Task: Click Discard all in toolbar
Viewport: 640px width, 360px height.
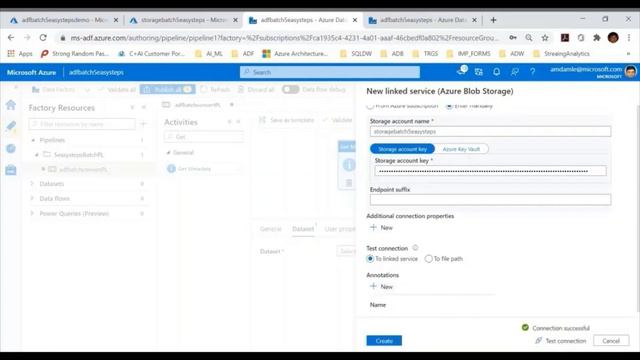Action: point(256,89)
